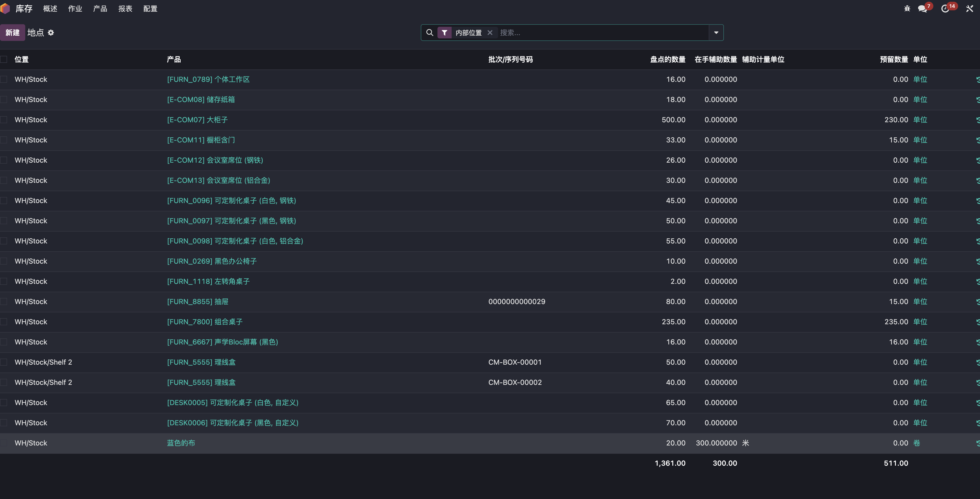Open the 库存 app menu
Image resolution: width=980 pixels, height=499 pixels.
[24, 8]
